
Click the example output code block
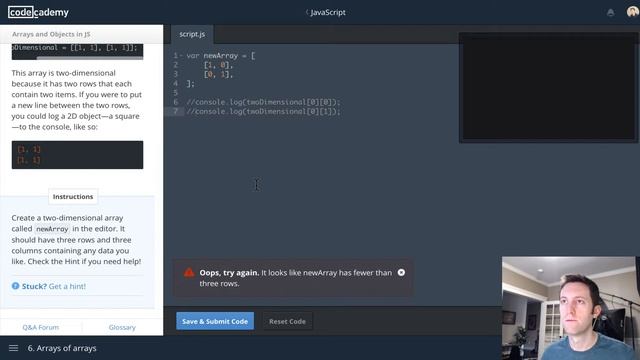pyautogui.click(x=77, y=155)
